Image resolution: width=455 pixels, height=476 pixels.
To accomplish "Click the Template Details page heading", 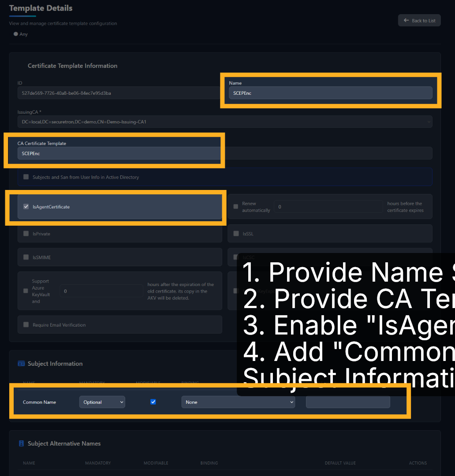I will [x=41, y=8].
